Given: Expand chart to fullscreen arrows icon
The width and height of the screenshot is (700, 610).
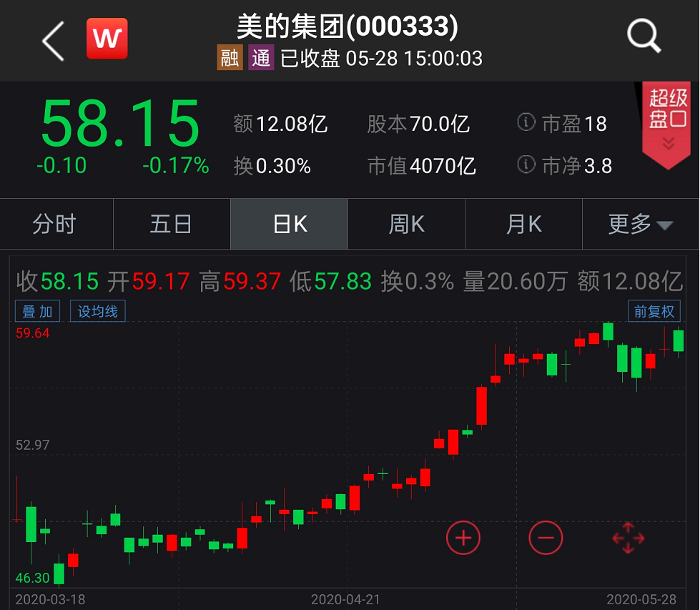Looking at the screenshot, I should (x=628, y=538).
